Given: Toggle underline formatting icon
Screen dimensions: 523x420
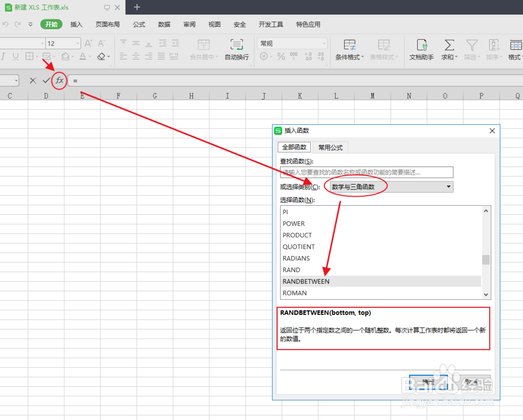Looking at the screenshot, I should click(15, 56).
